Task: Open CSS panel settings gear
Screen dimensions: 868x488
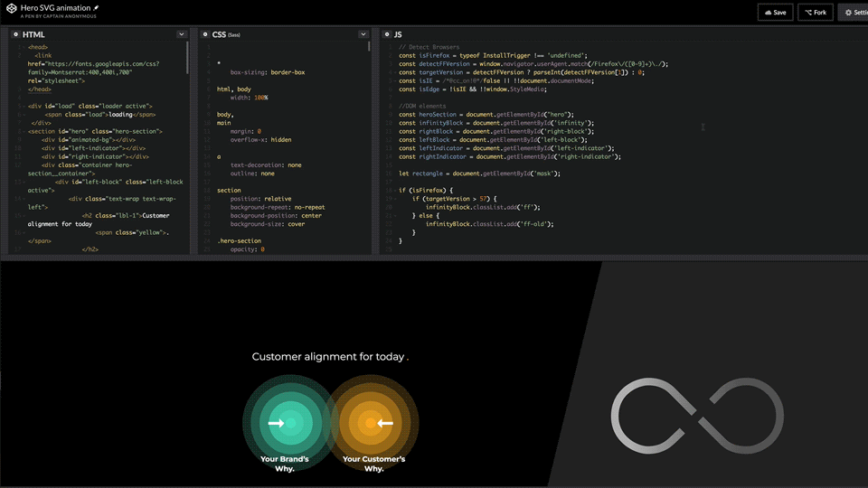Action: [x=205, y=34]
